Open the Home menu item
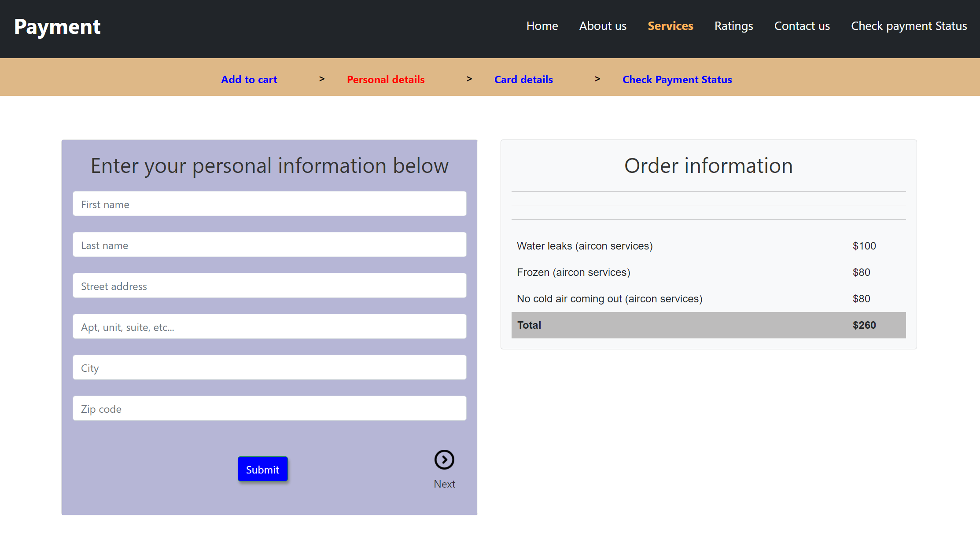Screen dimensions: 980x547 click(542, 26)
